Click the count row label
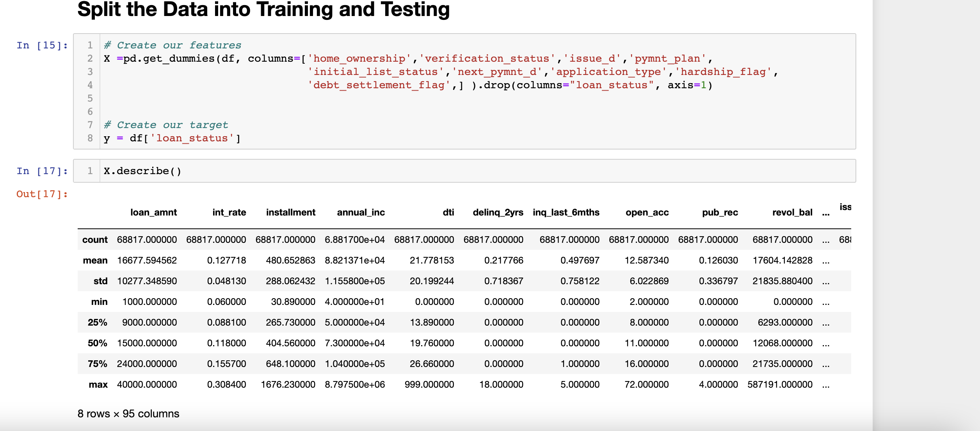 [x=96, y=239]
